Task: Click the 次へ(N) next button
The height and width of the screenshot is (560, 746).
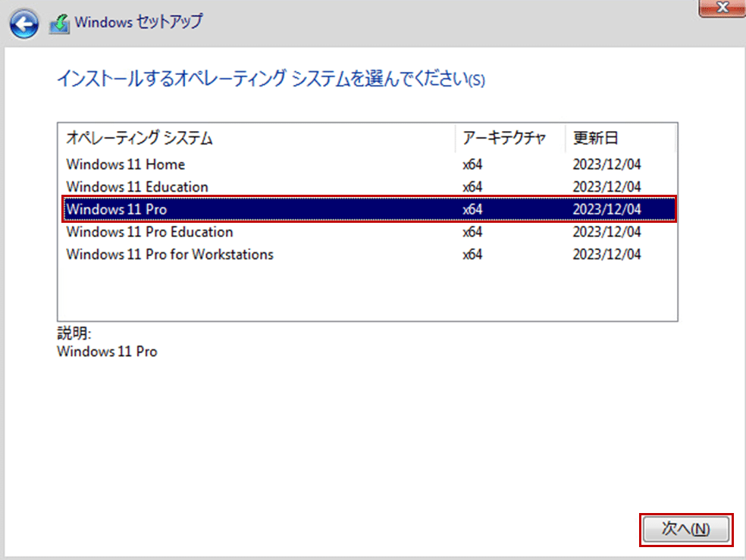Action: pyautogui.click(x=685, y=529)
